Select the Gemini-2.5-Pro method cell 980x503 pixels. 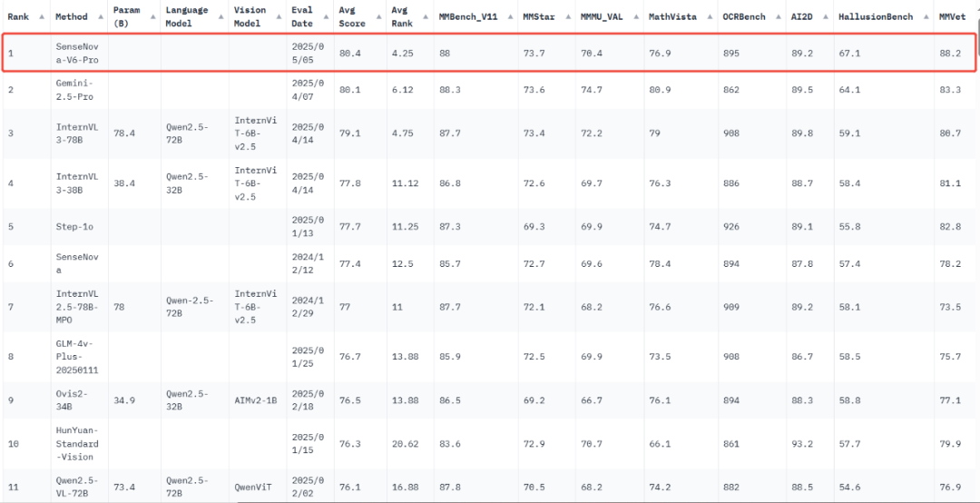(x=75, y=90)
